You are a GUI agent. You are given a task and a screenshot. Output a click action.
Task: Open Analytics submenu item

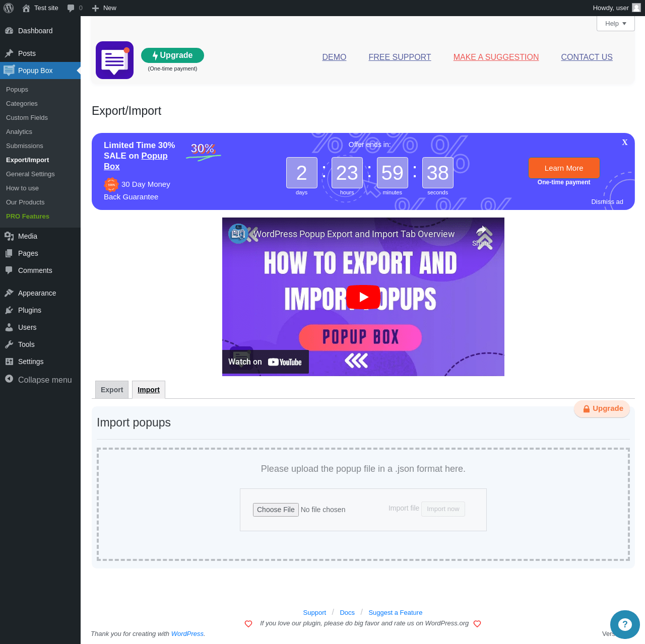click(x=19, y=132)
